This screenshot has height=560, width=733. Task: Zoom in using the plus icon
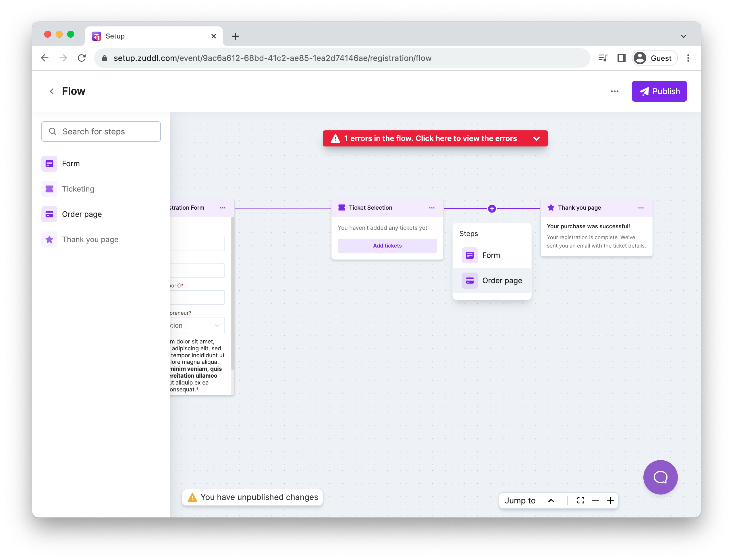tap(610, 500)
